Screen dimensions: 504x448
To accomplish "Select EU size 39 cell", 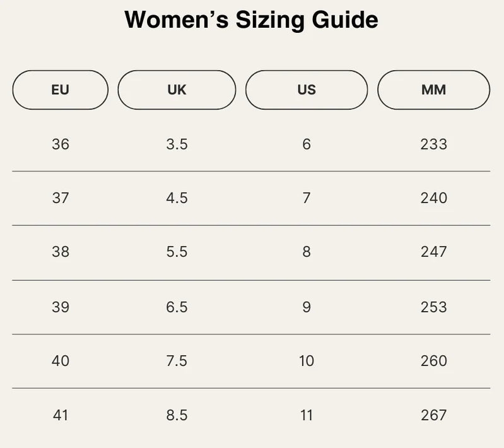I will (61, 307).
